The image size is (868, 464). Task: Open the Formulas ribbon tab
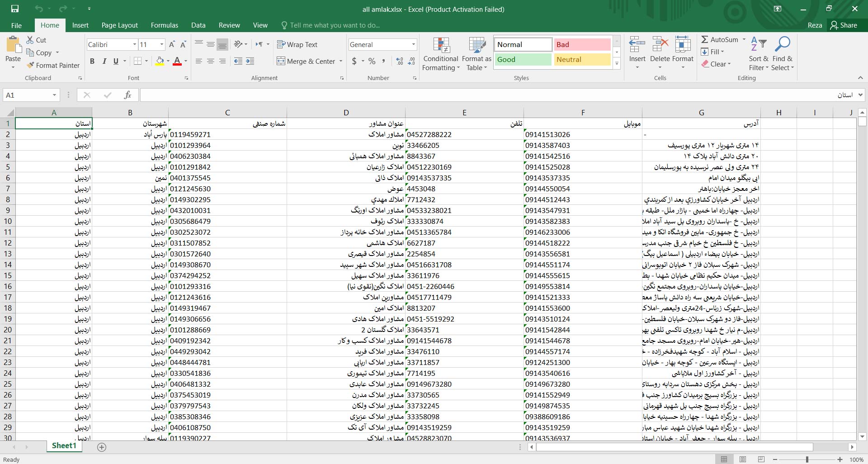(164, 25)
